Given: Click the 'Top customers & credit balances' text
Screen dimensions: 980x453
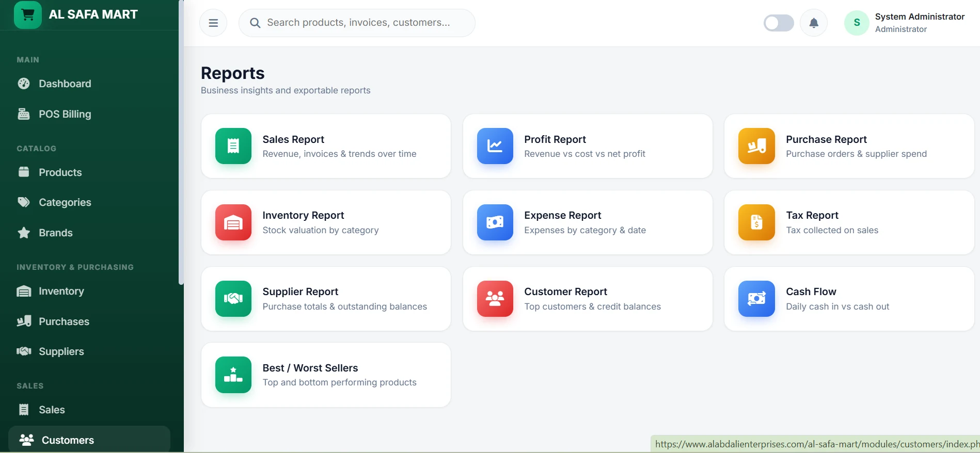Looking at the screenshot, I should [x=593, y=306].
